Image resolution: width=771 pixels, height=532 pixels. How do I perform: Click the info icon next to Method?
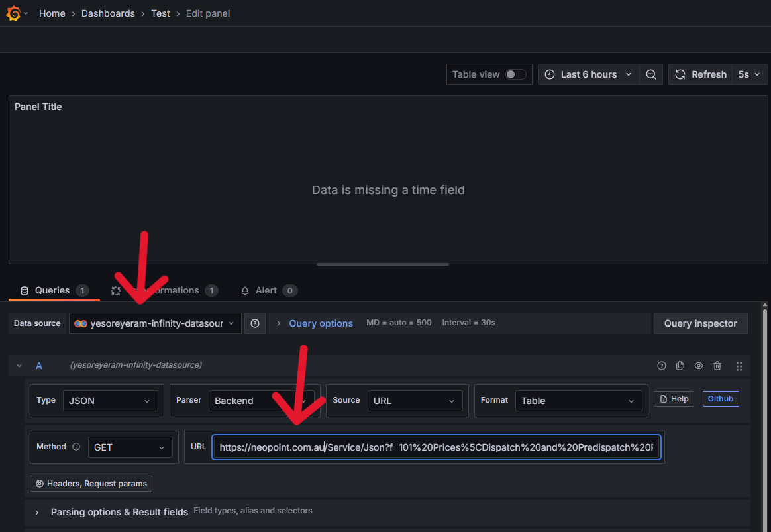[x=76, y=447]
